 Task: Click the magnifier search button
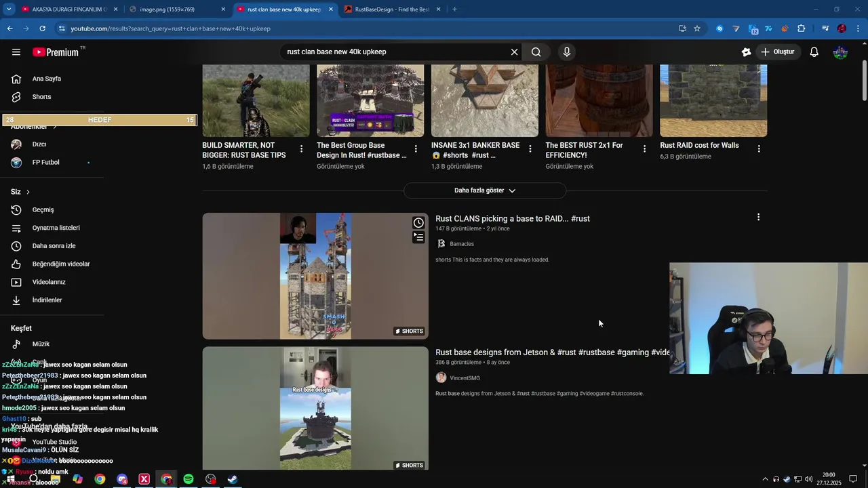(x=536, y=52)
